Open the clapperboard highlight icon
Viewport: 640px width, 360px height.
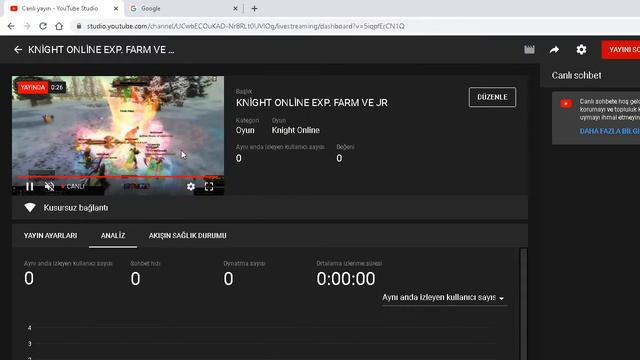pos(529,50)
